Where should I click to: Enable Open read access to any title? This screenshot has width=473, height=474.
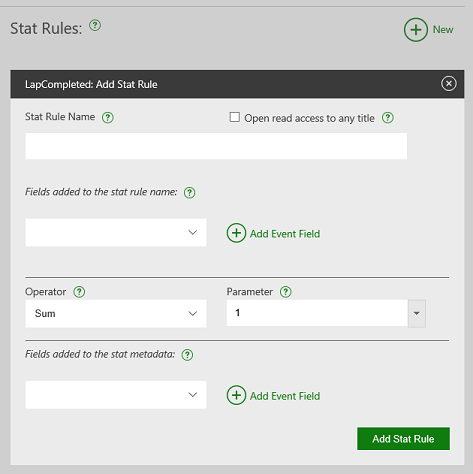[x=234, y=117]
